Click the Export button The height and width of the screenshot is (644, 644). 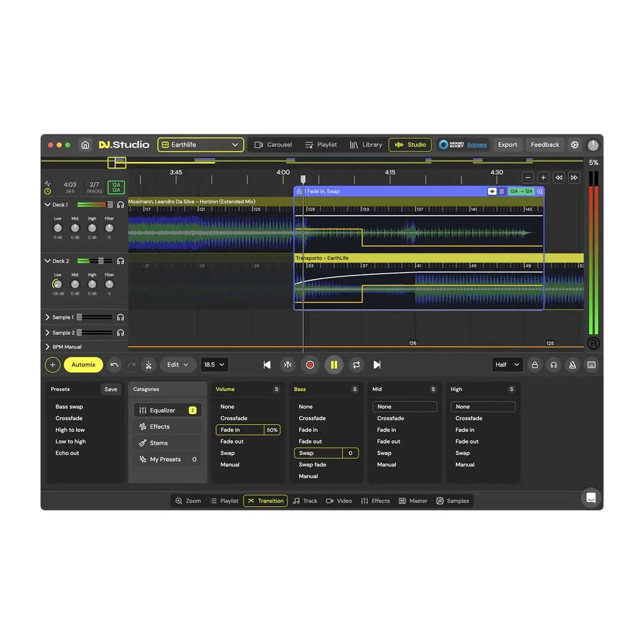pos(507,144)
